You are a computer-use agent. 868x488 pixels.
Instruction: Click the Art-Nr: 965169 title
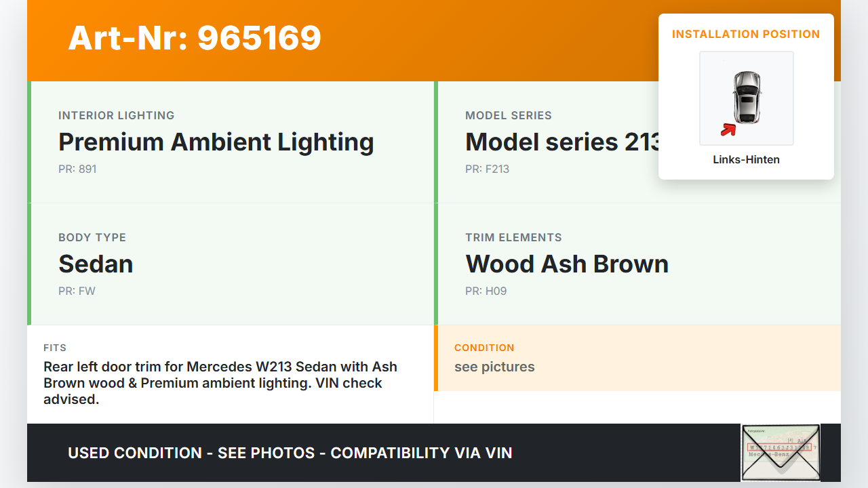click(x=195, y=38)
